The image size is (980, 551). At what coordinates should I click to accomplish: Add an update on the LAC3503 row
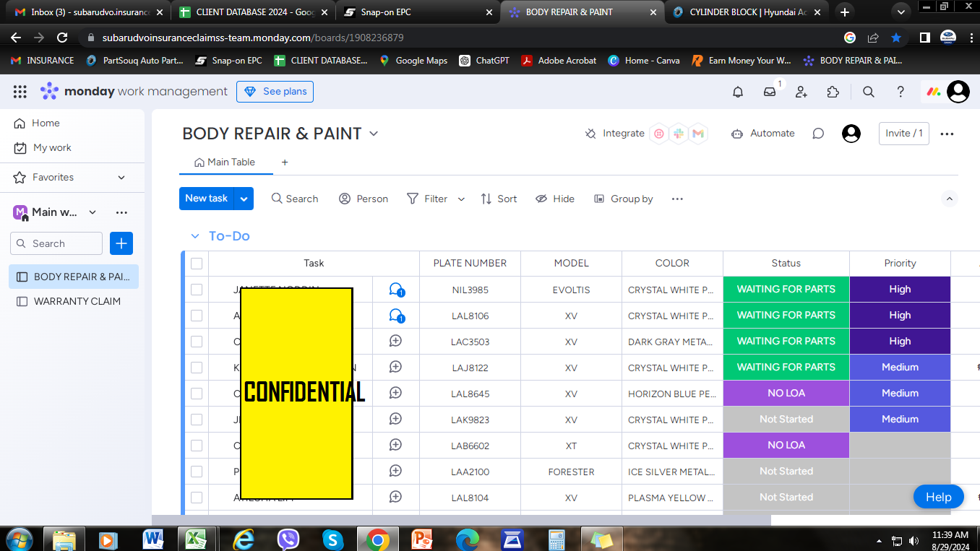pos(395,341)
